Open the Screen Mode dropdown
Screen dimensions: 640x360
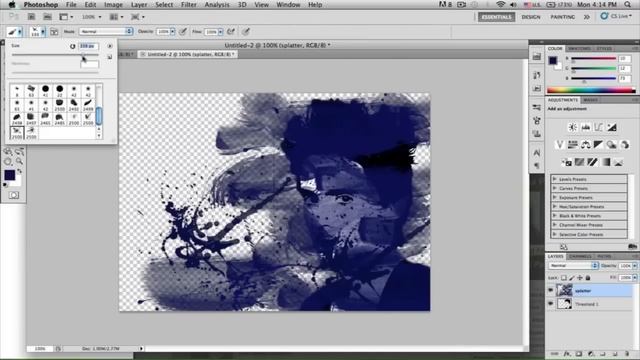click(x=138, y=17)
